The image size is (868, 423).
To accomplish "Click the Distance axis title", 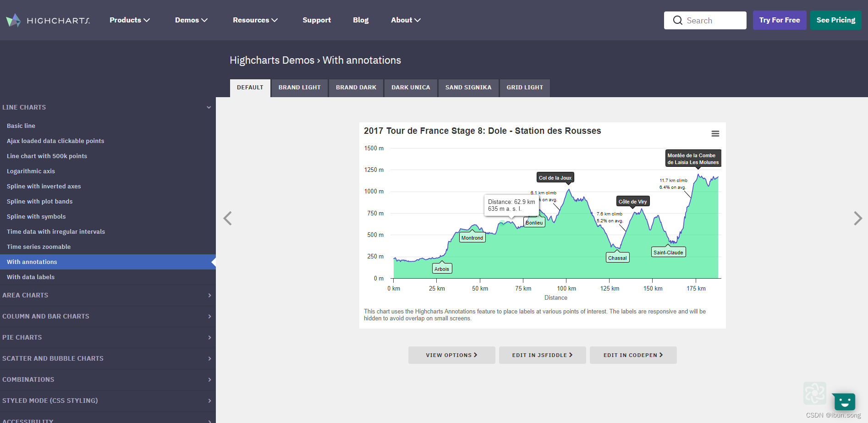I will click(x=555, y=298).
